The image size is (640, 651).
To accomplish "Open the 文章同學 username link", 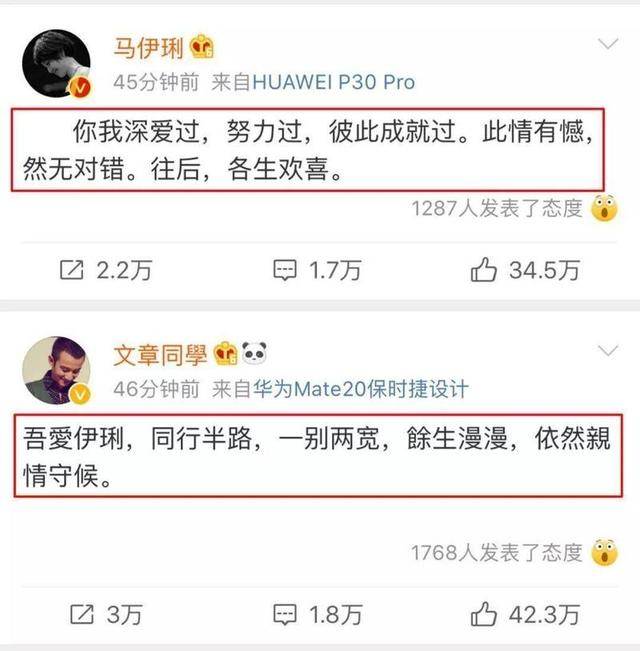I will 160,355.
